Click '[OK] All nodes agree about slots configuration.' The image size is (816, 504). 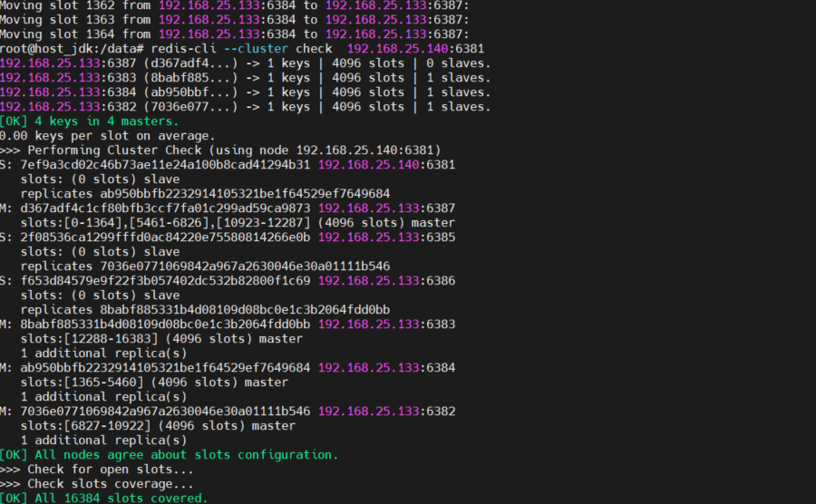170,455
